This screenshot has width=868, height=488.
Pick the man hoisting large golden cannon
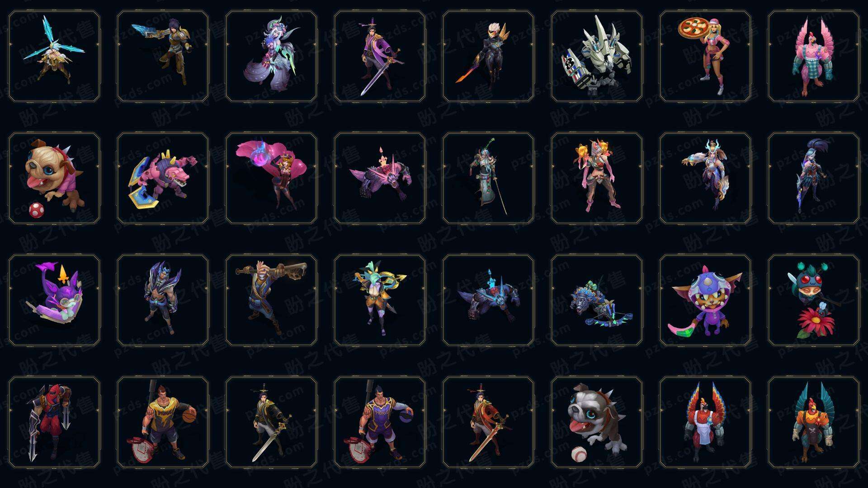[x=271, y=300]
